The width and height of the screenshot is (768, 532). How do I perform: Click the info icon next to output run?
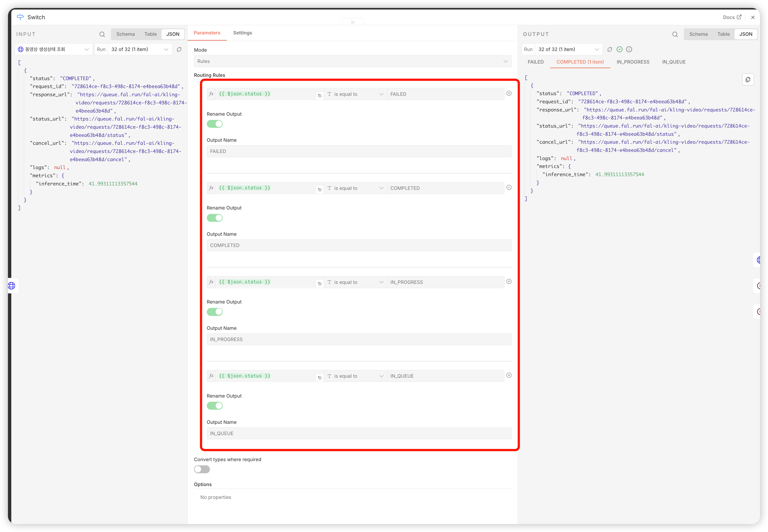(629, 49)
